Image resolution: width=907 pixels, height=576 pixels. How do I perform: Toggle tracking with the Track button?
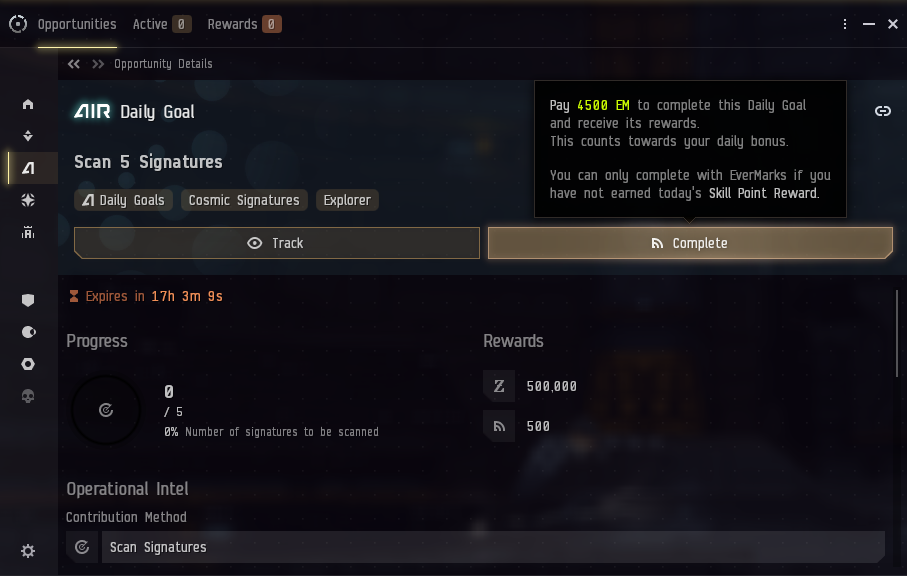276,243
